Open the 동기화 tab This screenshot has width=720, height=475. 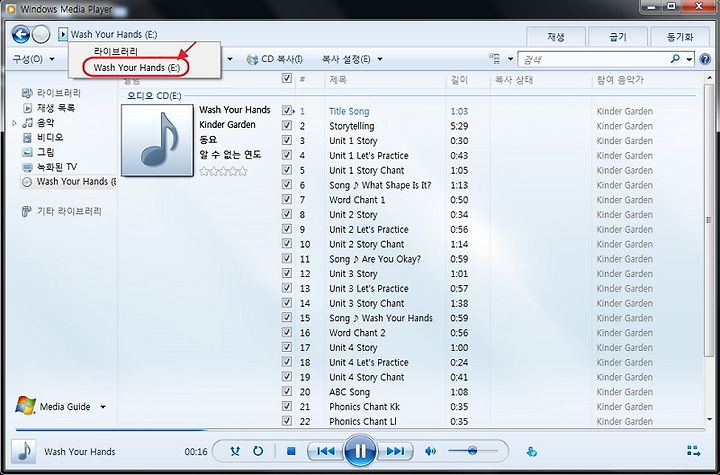coord(680,37)
